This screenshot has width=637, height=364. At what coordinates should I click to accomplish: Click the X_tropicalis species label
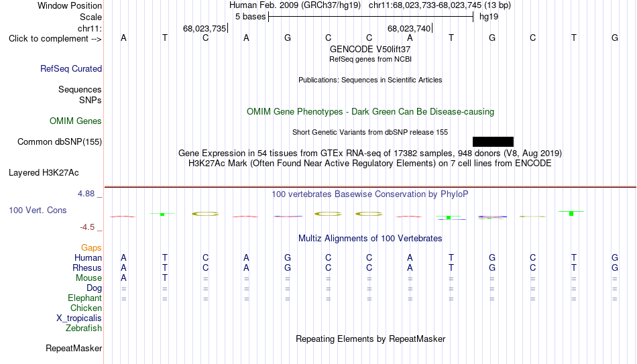79,318
